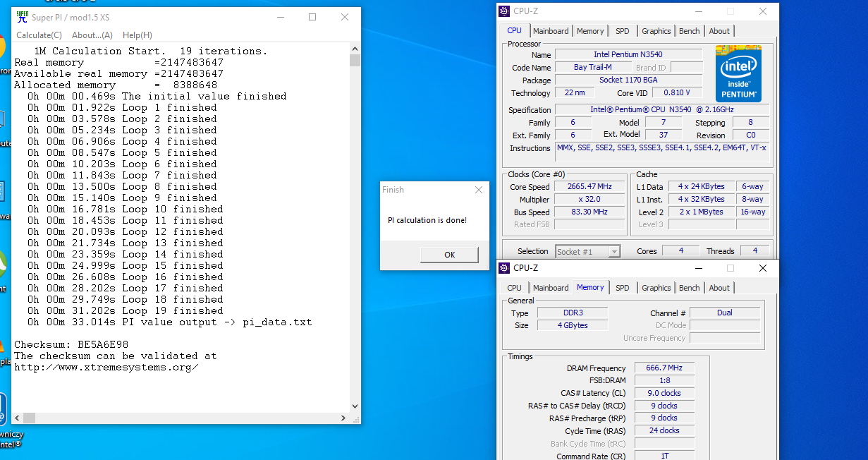Click the Level 2 cache value 2 x 1 MBytes
Image resolution: width=868 pixels, height=460 pixels.
click(x=701, y=212)
